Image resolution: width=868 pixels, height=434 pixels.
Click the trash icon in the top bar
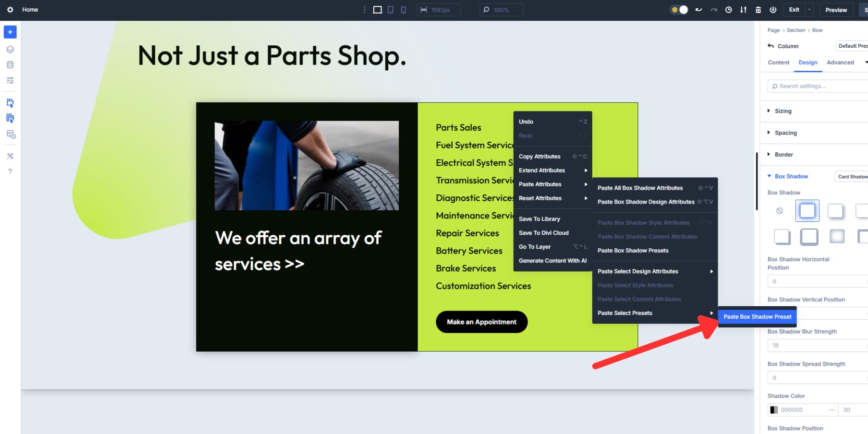(758, 9)
